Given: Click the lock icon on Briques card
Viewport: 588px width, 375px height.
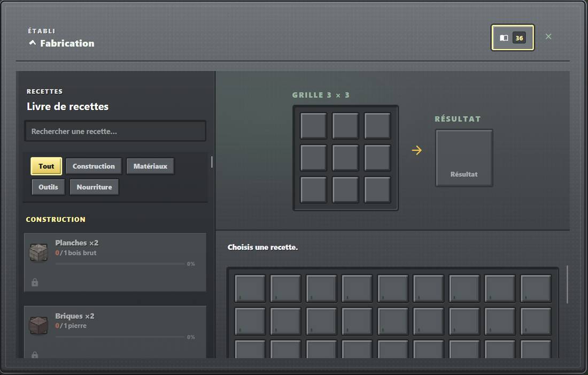Looking at the screenshot, I should pyautogui.click(x=35, y=355).
